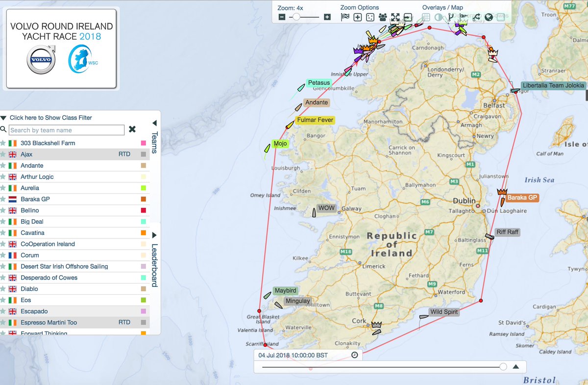Toggle the half-circle contrast overlay icon
This screenshot has height=385, width=588.
tap(439, 17)
